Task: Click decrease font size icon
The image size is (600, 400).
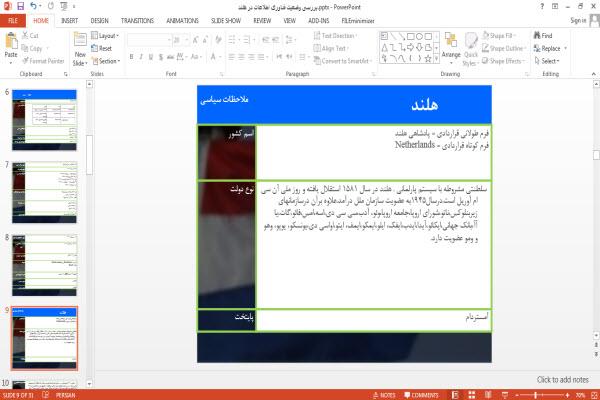Action: [x=205, y=40]
